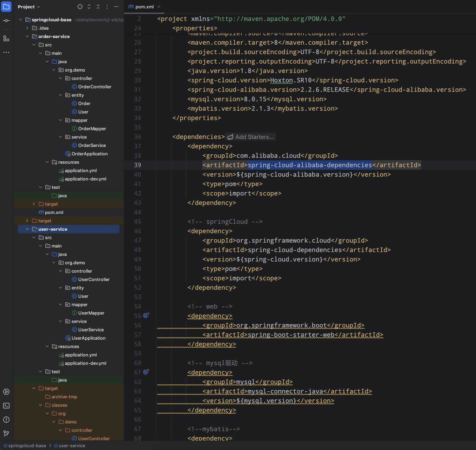Select UserApplication in the project tree
This screenshot has height=450, width=476.
88,338
